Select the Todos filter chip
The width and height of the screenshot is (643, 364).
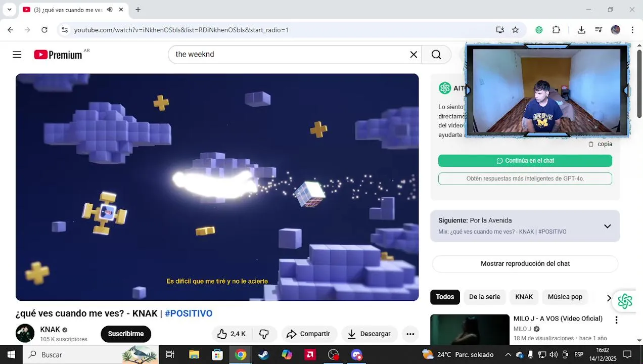pyautogui.click(x=445, y=297)
